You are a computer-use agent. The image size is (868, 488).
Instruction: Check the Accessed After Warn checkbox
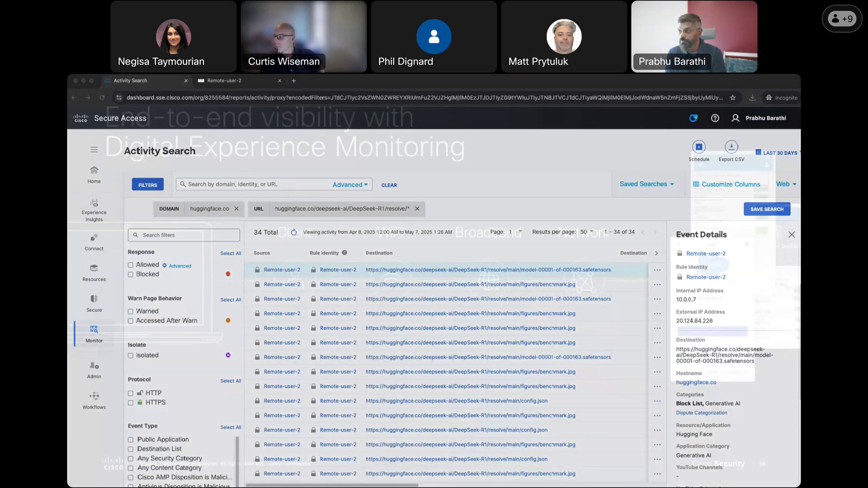tap(130, 321)
